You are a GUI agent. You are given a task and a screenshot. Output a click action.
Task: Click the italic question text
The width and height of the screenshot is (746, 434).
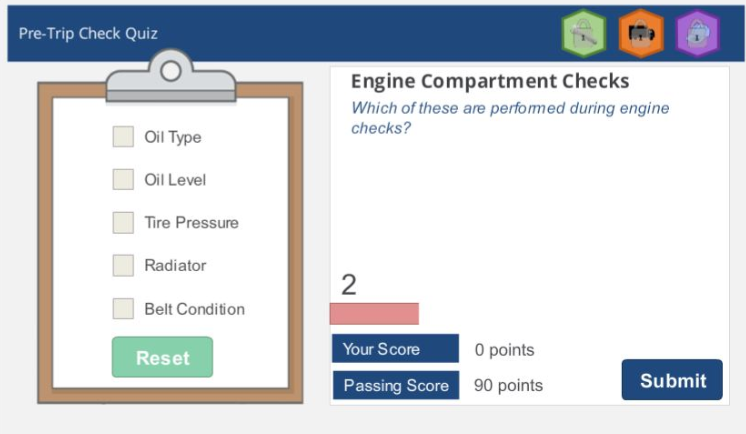[510, 118]
